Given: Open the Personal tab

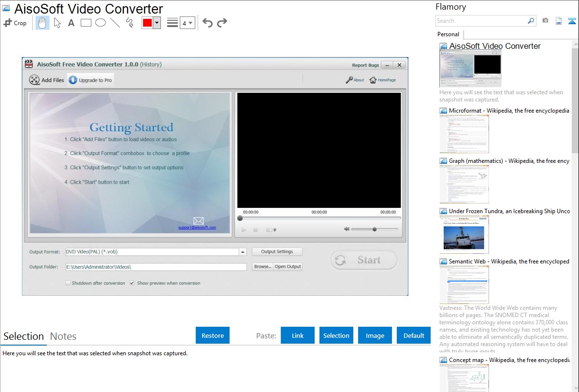Looking at the screenshot, I should coord(448,34).
